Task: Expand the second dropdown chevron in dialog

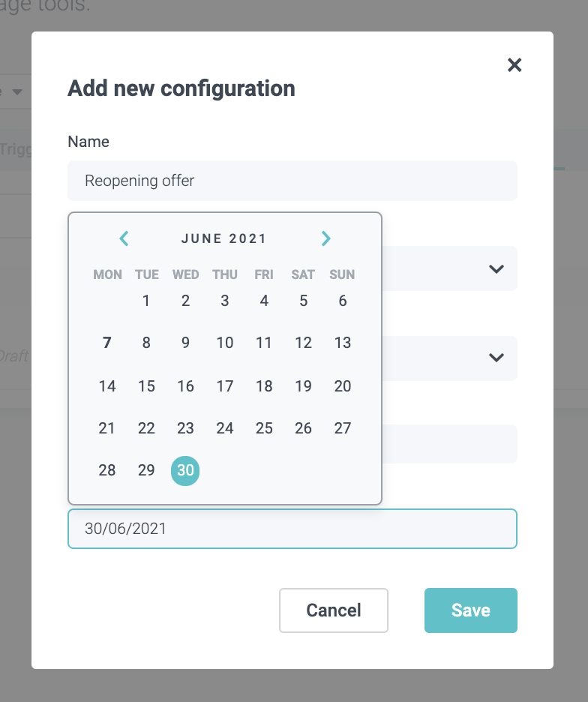Action: pos(496,358)
